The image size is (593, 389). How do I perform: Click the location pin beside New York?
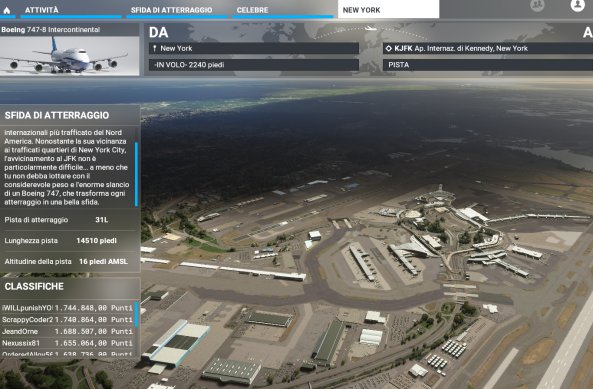pyautogui.click(x=154, y=48)
